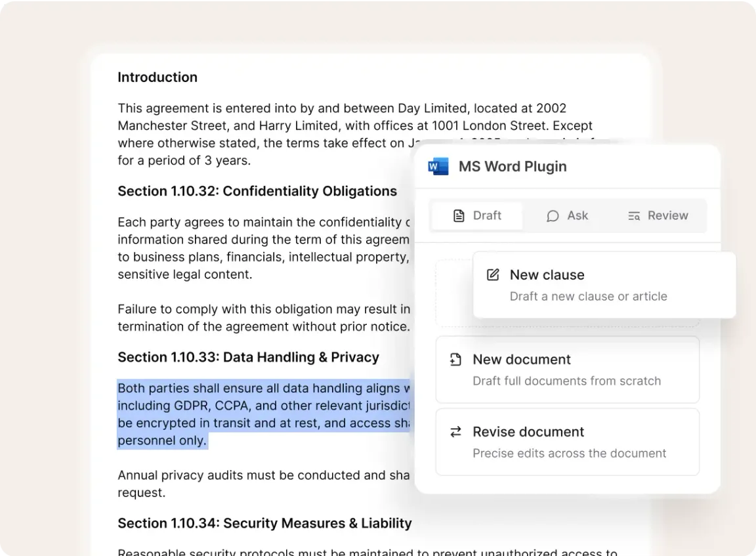This screenshot has width=756, height=556.
Task: Select the document icon beside Draft
Action: coord(460,215)
